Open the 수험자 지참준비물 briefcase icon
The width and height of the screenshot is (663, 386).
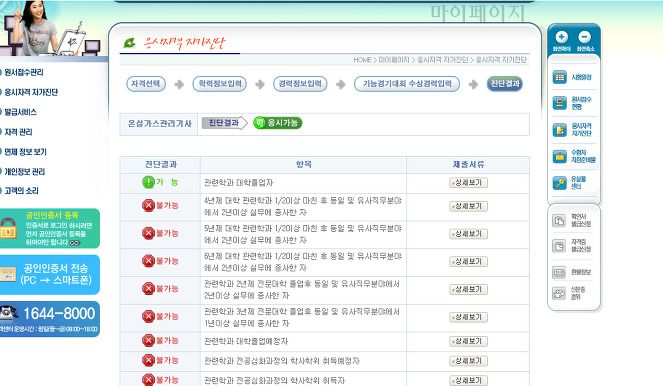(x=559, y=156)
